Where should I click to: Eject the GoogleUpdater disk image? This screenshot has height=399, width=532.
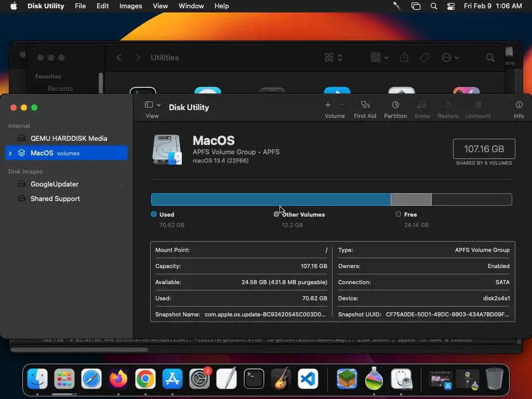coord(121,184)
